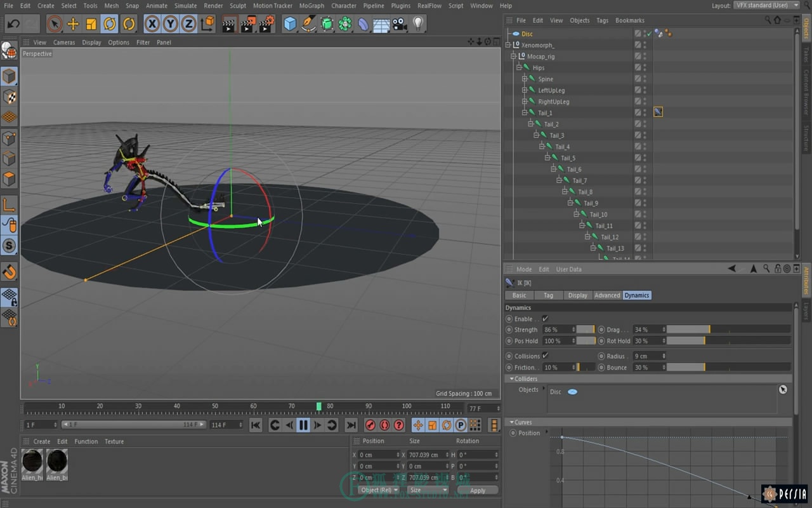Image resolution: width=812 pixels, height=508 pixels.
Task: Click the IK tag on Tail_1
Action: [x=658, y=112]
